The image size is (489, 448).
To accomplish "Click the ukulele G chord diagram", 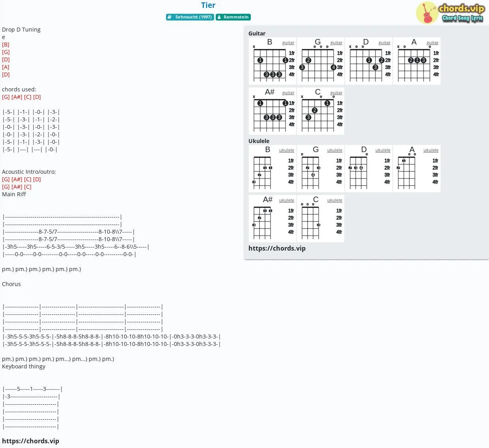I will pos(321,169).
